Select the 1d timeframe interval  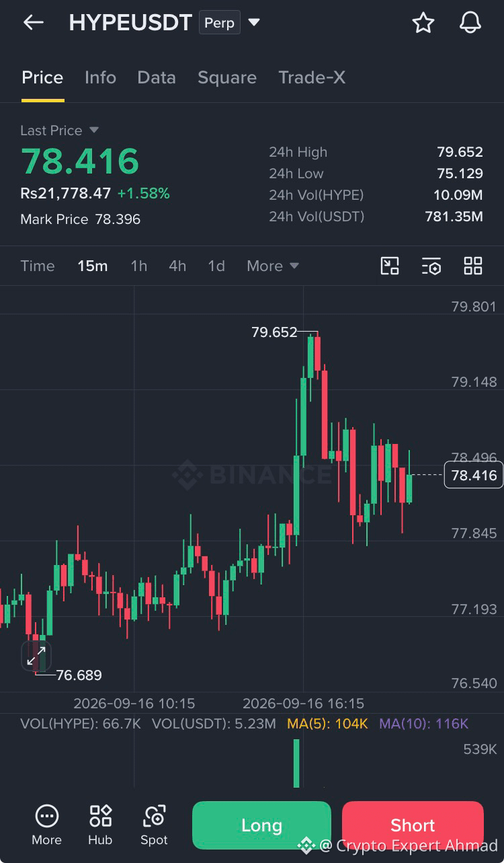coord(216,266)
